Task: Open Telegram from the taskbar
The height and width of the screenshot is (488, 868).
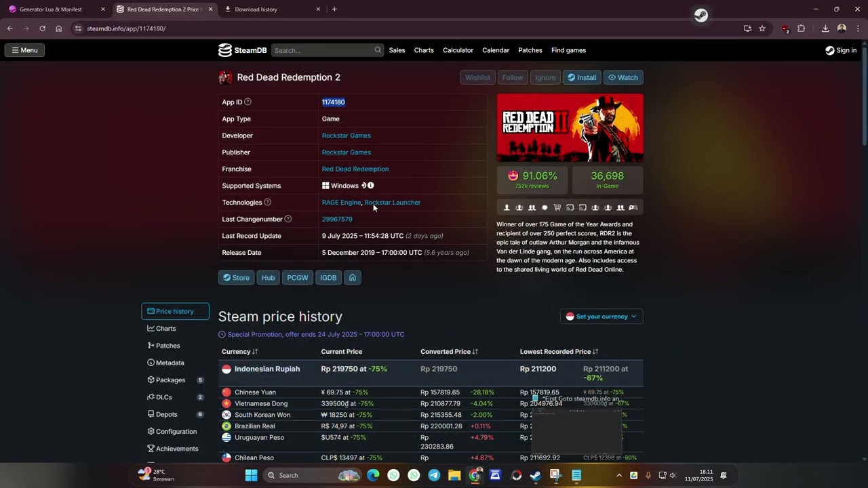Action: click(434, 475)
